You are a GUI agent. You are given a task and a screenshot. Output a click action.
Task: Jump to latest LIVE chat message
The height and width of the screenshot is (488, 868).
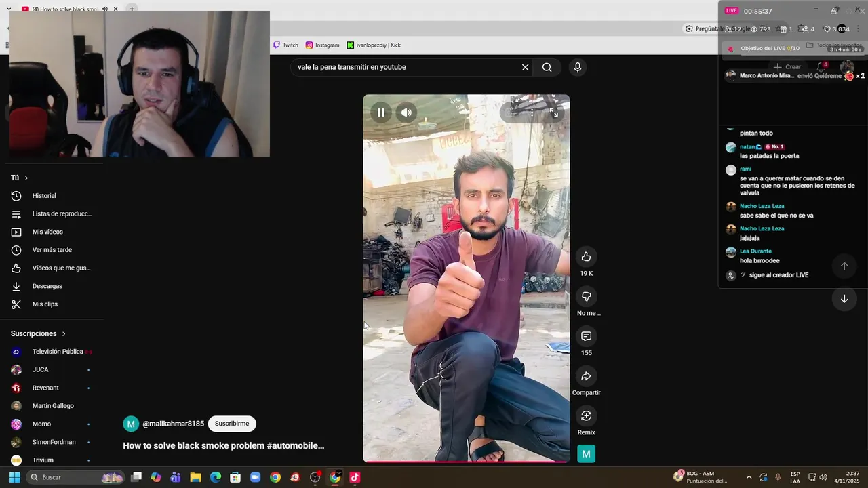(844, 299)
